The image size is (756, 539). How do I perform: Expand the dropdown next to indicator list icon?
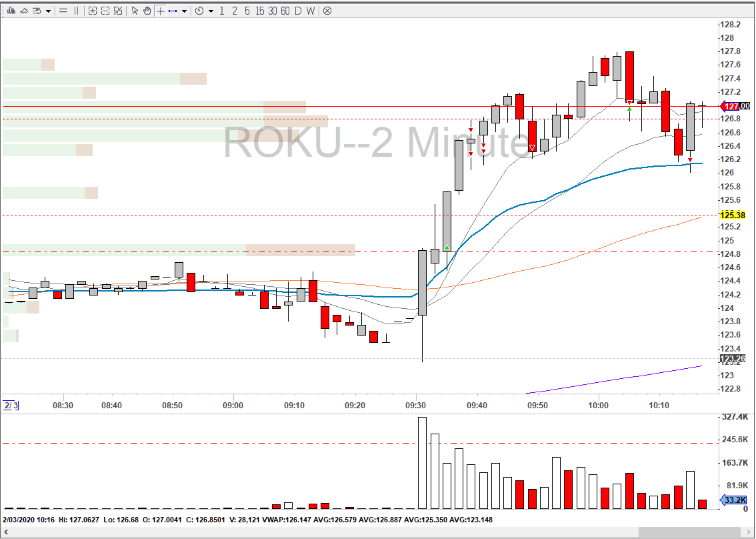(48, 11)
